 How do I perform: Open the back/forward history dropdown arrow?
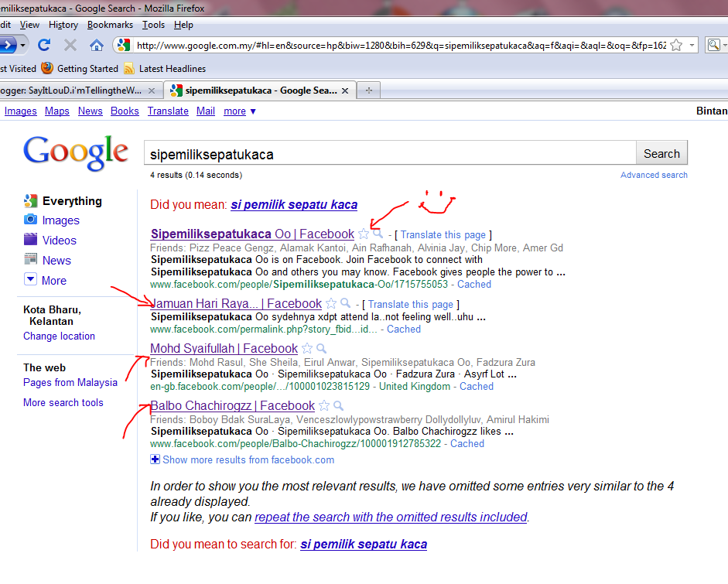(x=22, y=46)
